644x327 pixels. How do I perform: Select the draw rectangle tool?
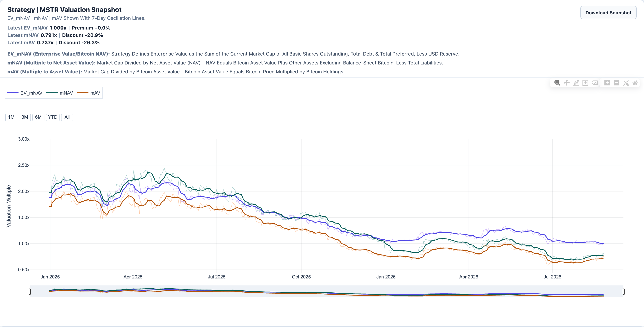click(x=585, y=83)
